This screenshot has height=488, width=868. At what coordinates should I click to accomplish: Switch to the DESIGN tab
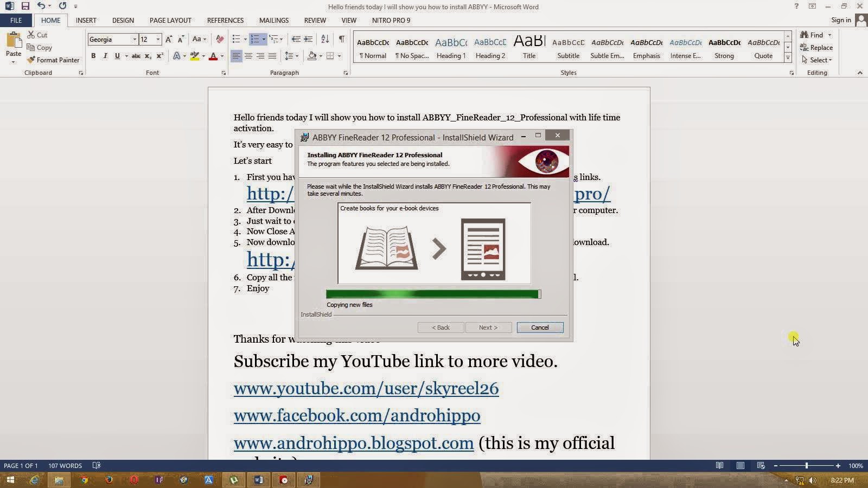pyautogui.click(x=123, y=20)
